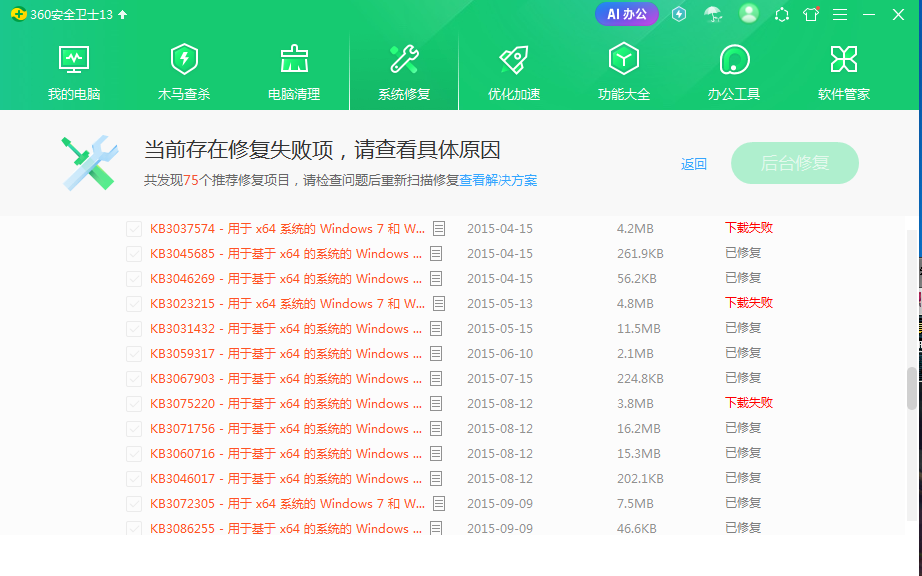The height and width of the screenshot is (576, 922).
Task: Click details document icon for KB3037574
Action: (x=437, y=228)
